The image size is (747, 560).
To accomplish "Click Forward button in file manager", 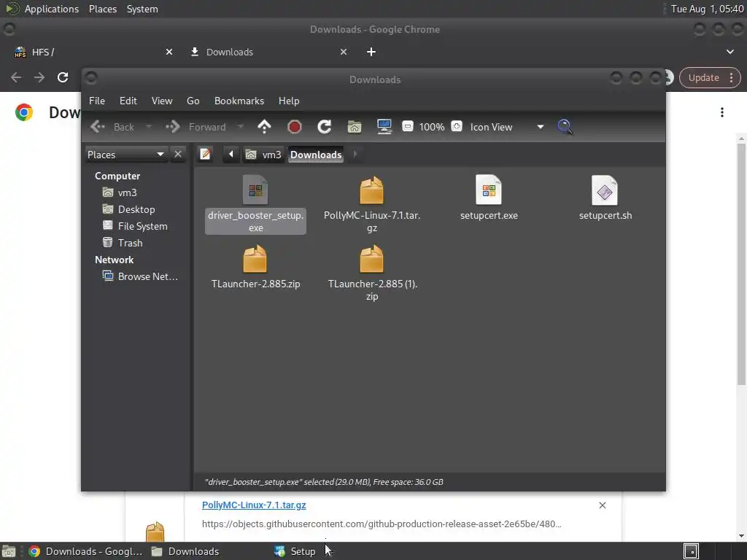I will [196, 127].
